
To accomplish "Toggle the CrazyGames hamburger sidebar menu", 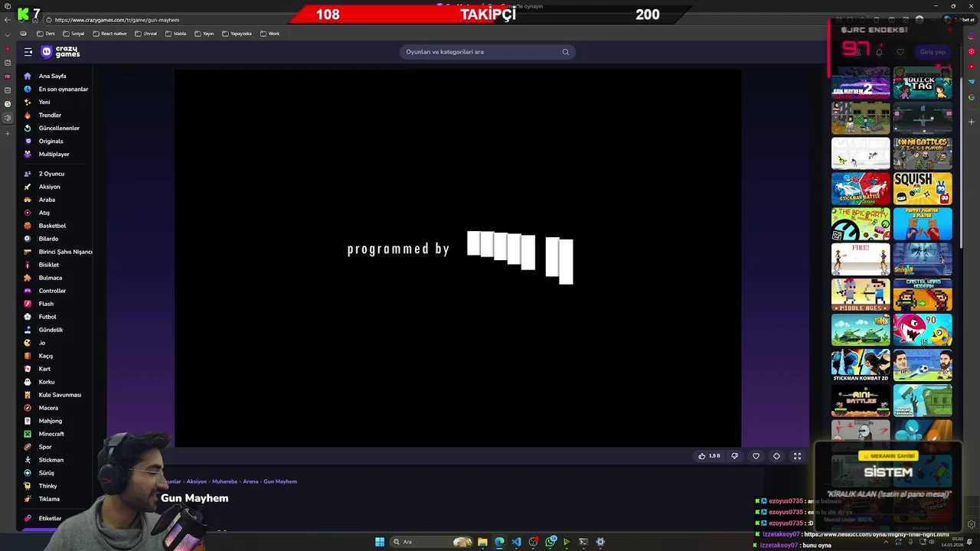I will pos(28,52).
